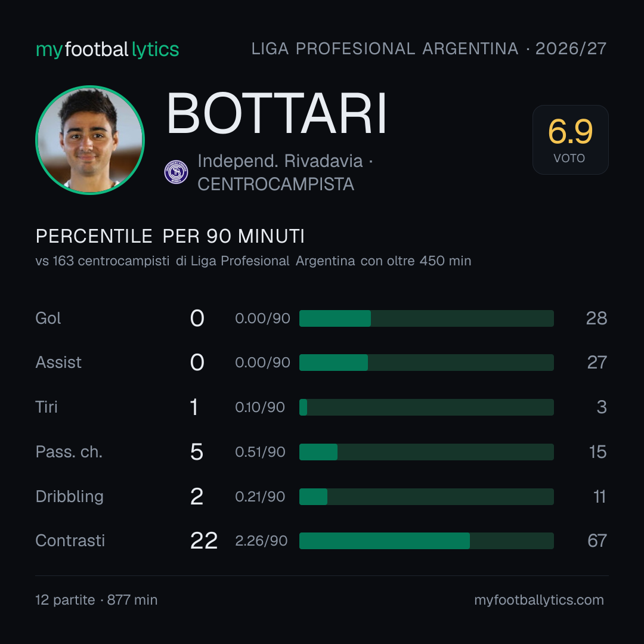The width and height of the screenshot is (644, 644).
Task: Click the Dribbling percentile bar
Action: click(x=426, y=497)
